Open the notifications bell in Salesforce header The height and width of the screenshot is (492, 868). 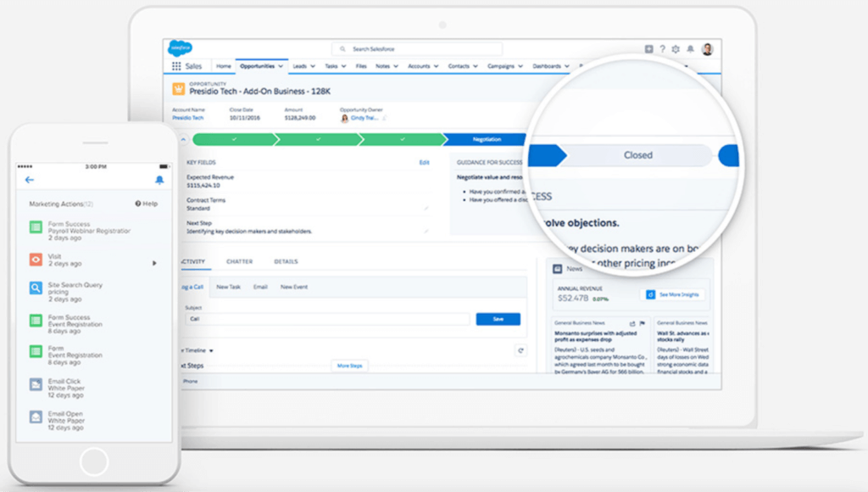pyautogui.click(x=690, y=48)
